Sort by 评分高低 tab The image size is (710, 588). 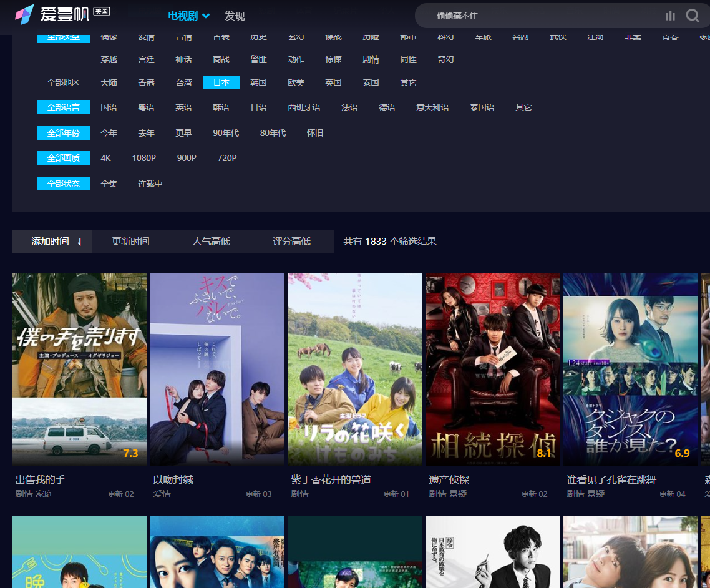click(x=291, y=242)
